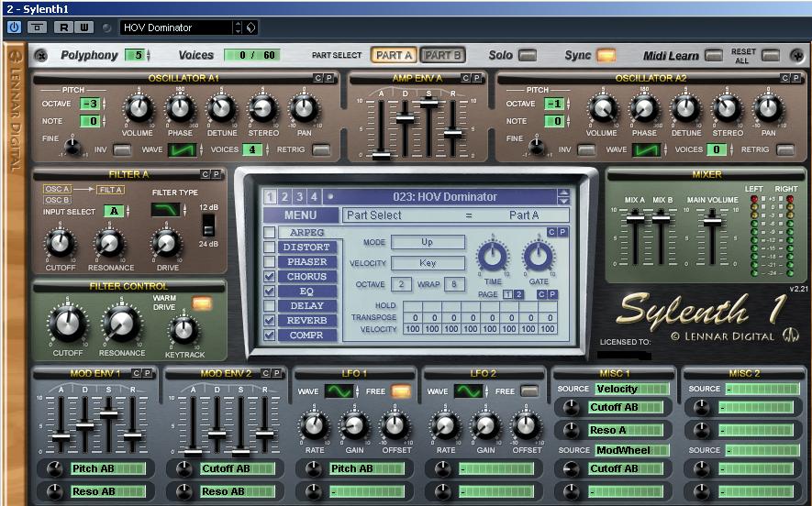Click LFO 1 wave shape display
This screenshot has width=812, height=506.
[339, 391]
